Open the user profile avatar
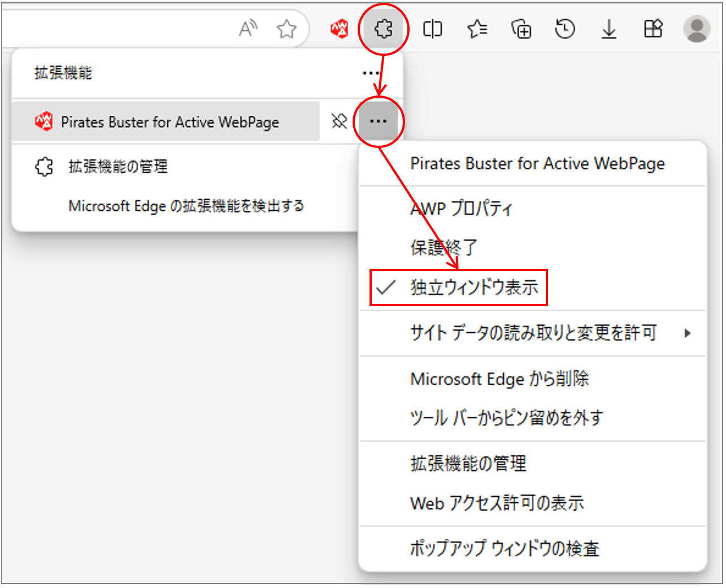 [x=697, y=28]
